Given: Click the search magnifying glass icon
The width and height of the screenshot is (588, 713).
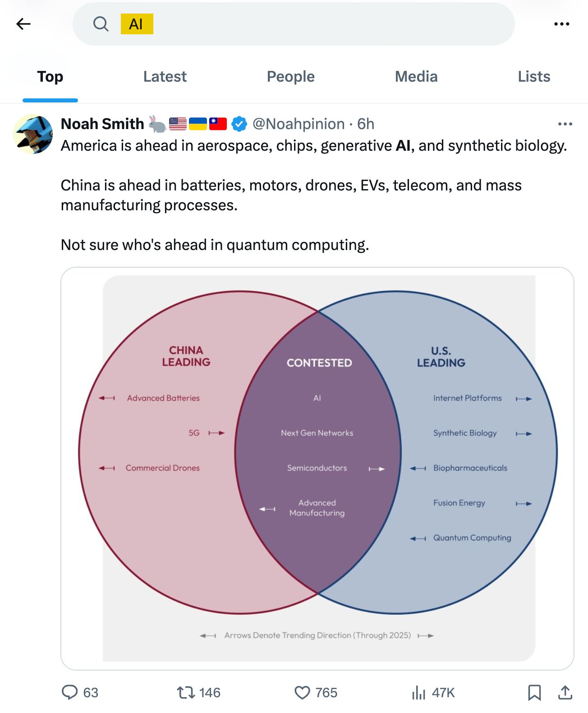Looking at the screenshot, I should (x=101, y=23).
